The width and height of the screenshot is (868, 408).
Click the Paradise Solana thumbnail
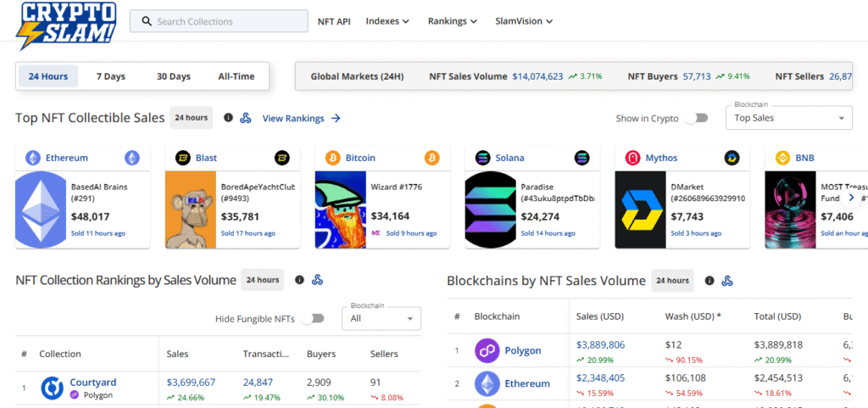point(491,210)
